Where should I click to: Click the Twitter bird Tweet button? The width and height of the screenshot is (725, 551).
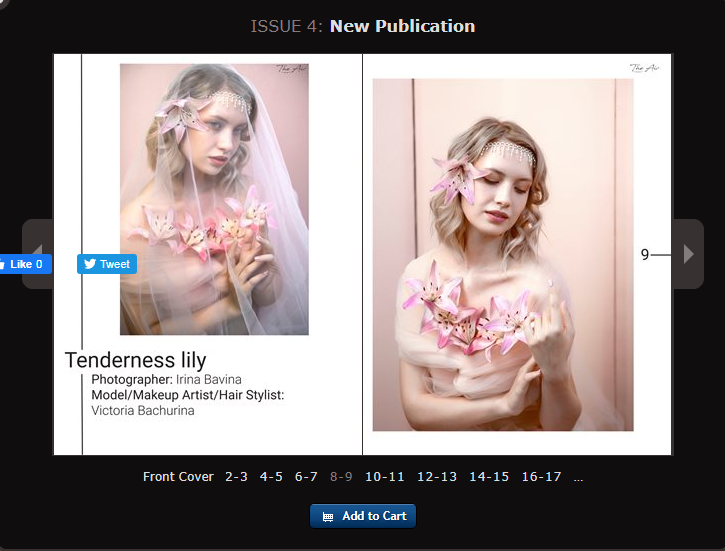click(107, 264)
